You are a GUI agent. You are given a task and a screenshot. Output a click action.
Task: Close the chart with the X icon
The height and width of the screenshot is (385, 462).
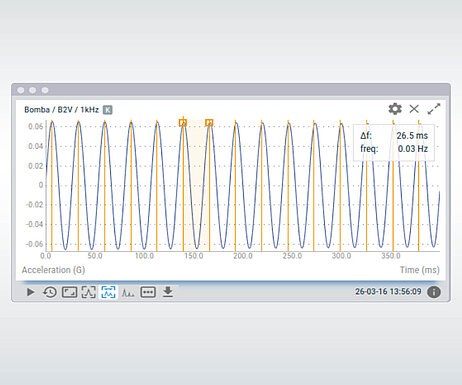click(414, 109)
